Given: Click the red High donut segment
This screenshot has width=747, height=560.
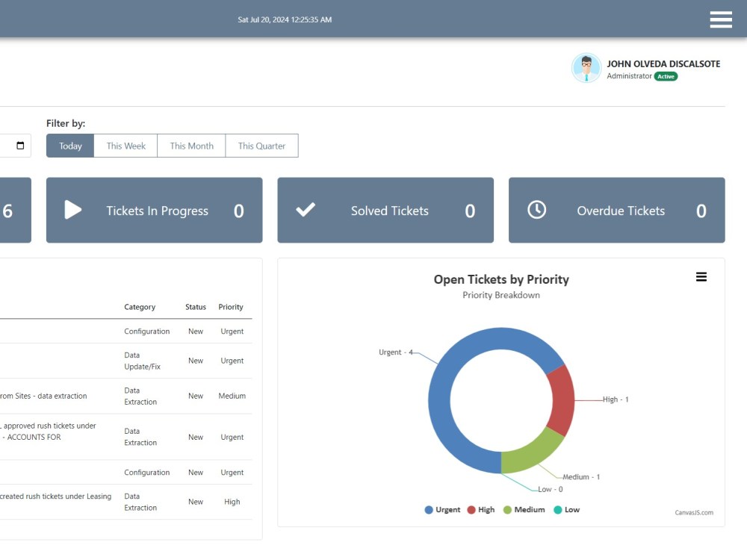Looking at the screenshot, I should click(x=562, y=400).
